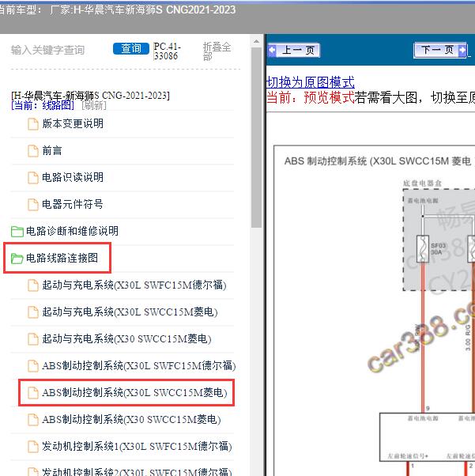This screenshot has width=475, height=476.
Task: Open 起动与充电系统(X30L SWFC15M德尔福)
Action: 134,285
